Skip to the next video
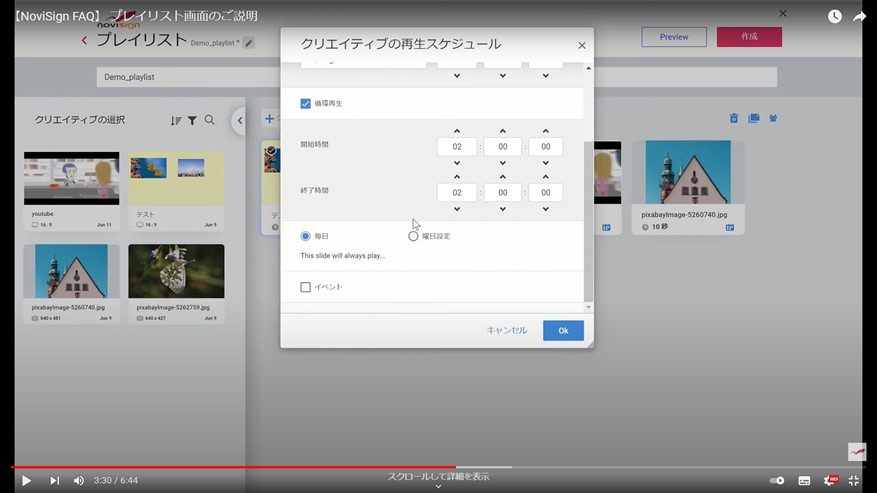Viewport: 877px width, 493px height. [x=54, y=480]
